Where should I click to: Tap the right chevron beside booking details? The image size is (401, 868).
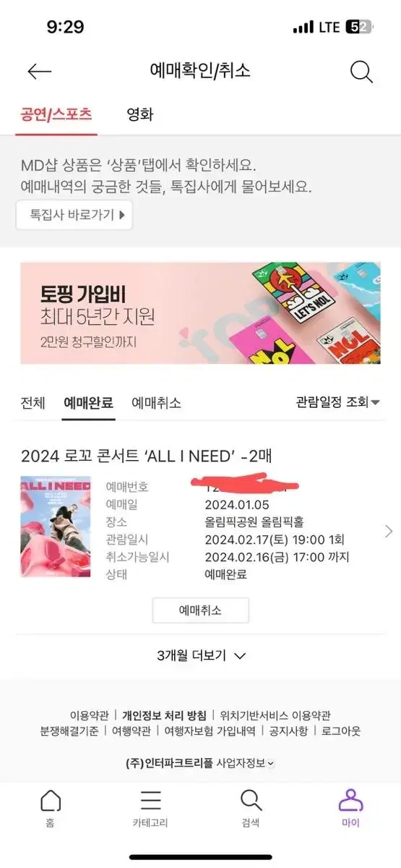389,532
